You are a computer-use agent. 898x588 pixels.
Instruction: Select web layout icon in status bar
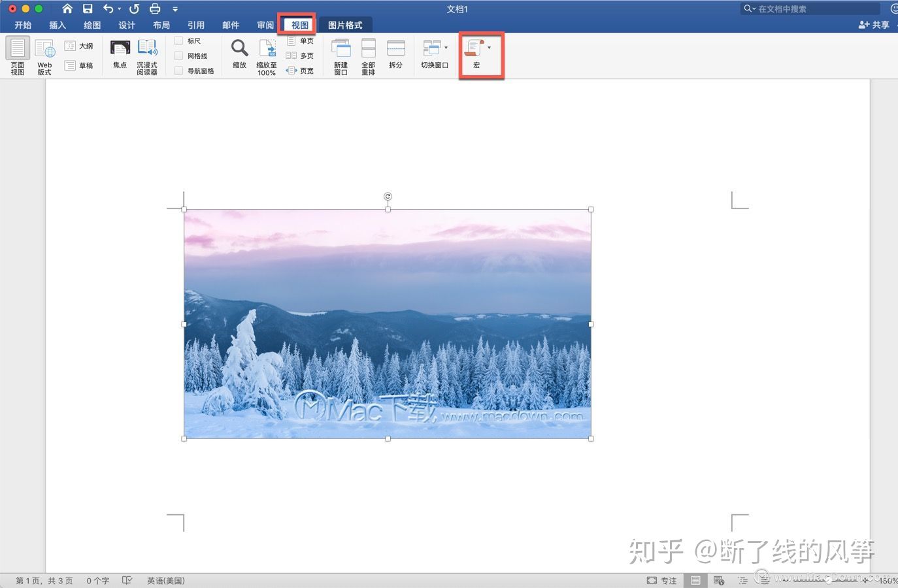click(x=719, y=580)
